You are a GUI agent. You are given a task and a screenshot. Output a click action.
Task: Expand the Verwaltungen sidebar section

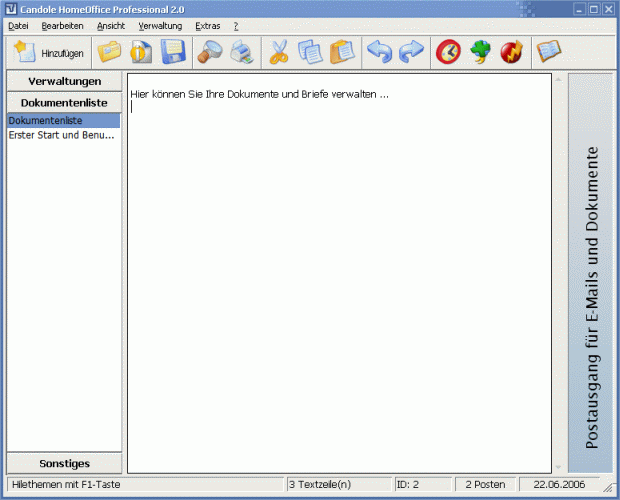click(64, 81)
